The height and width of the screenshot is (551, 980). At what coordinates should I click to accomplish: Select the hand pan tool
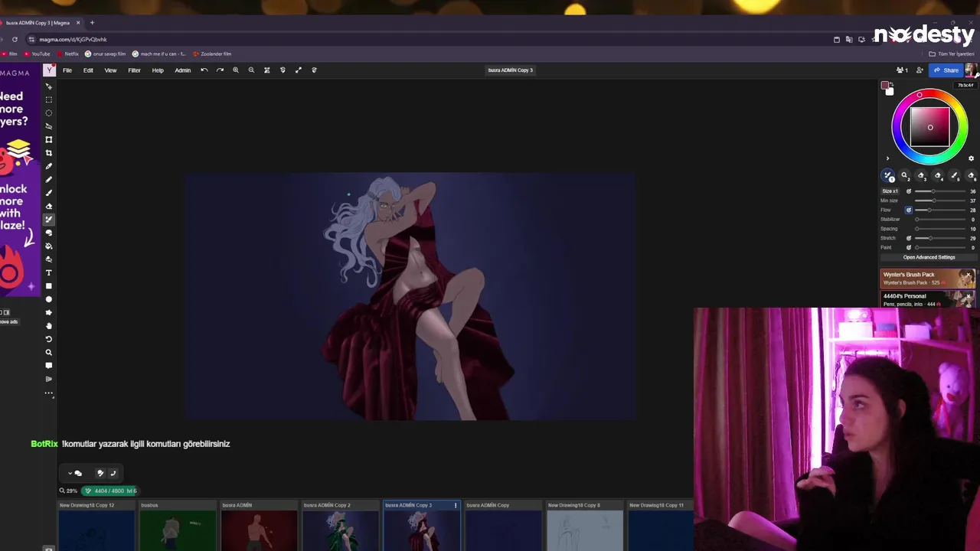(49, 326)
